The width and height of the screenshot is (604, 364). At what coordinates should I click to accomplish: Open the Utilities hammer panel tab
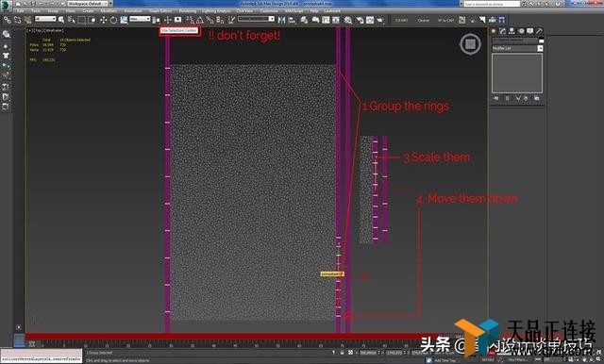pos(539,31)
